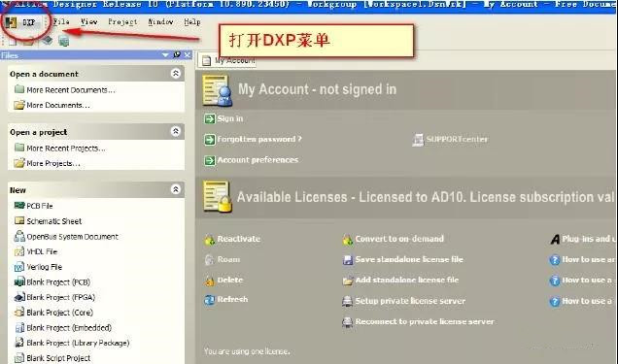This screenshot has width=618, height=364.
Task: Click the Add standalone license file icon
Action: 347,281
